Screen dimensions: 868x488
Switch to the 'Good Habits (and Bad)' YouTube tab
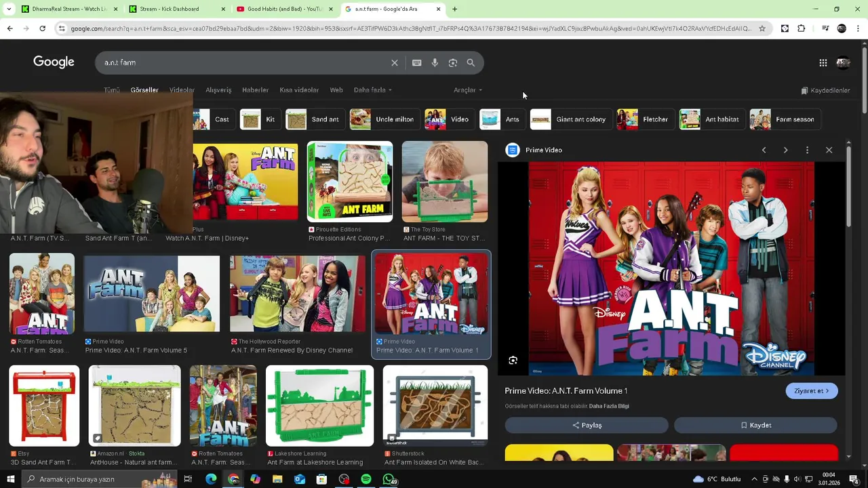point(285,9)
